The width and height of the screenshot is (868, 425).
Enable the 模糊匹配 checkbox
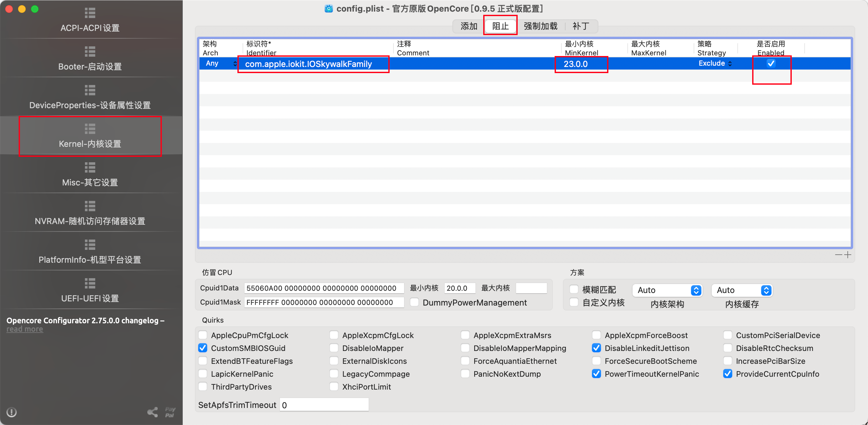tap(574, 289)
